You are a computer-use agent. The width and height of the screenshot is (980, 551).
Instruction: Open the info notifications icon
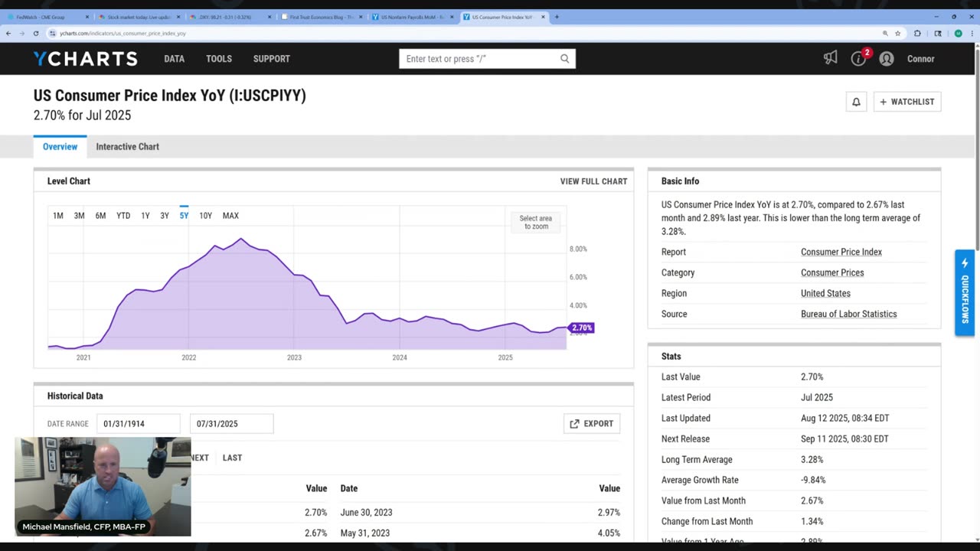click(x=858, y=59)
